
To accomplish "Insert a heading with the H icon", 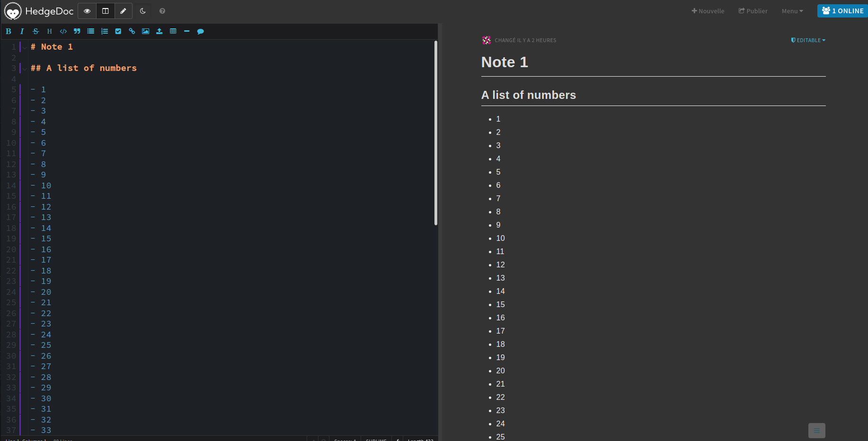I will [x=49, y=31].
